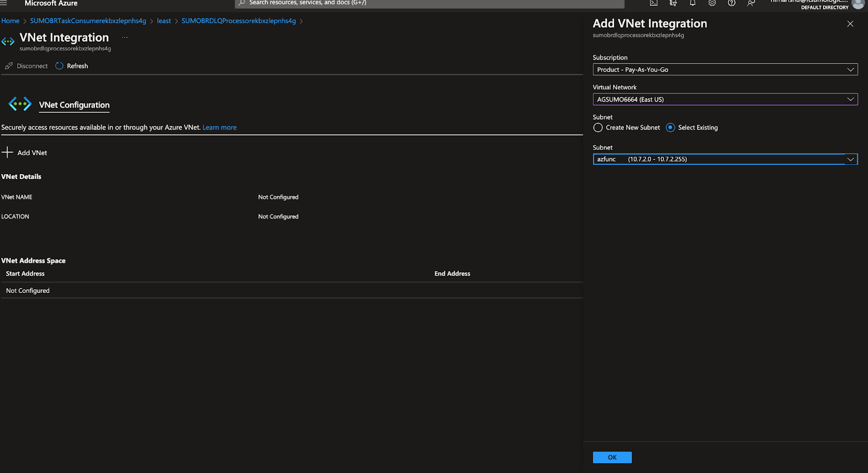Open Cloud Shell from the top bar
The image size is (868, 473).
pos(654,3)
